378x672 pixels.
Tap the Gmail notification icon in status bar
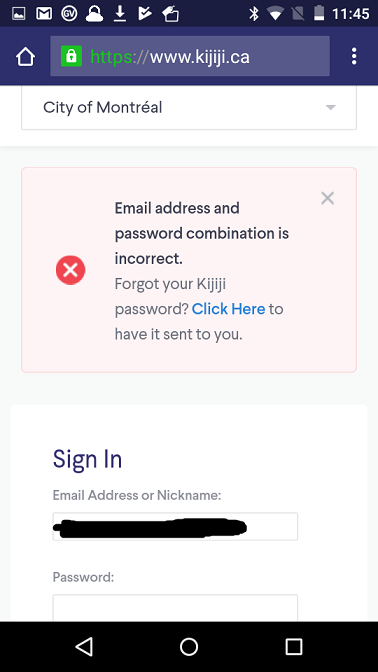44,14
